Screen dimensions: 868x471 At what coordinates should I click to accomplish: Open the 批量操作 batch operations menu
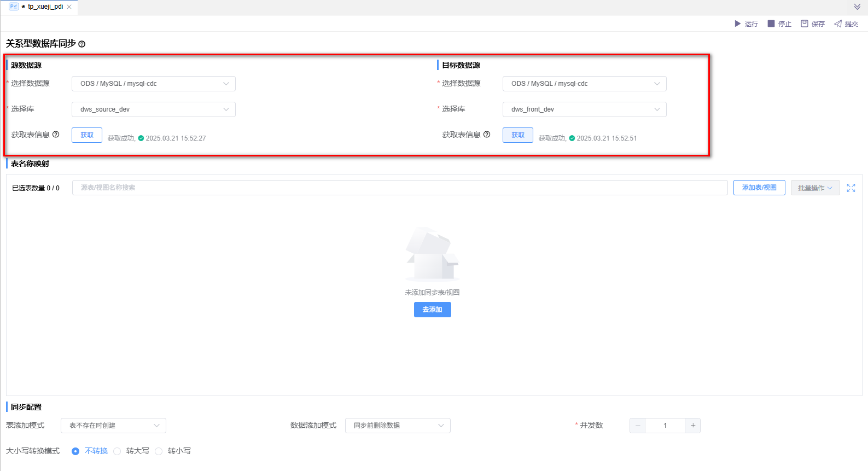[x=815, y=188]
